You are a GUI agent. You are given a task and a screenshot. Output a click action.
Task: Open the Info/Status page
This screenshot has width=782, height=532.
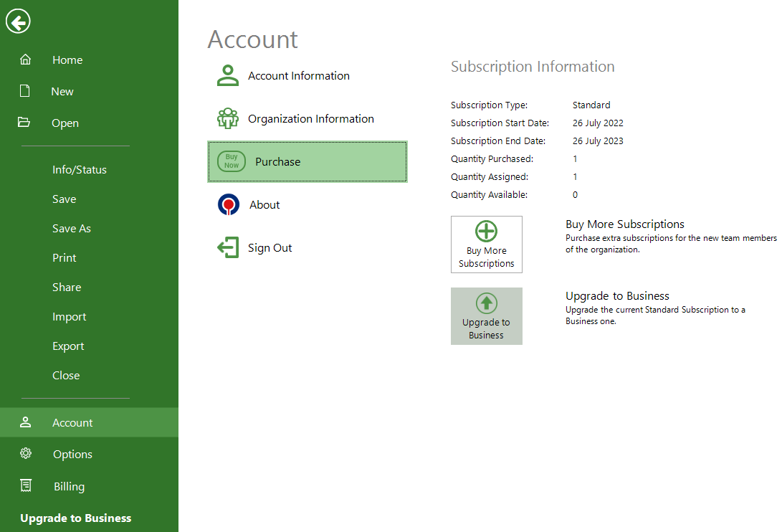pyautogui.click(x=90, y=170)
